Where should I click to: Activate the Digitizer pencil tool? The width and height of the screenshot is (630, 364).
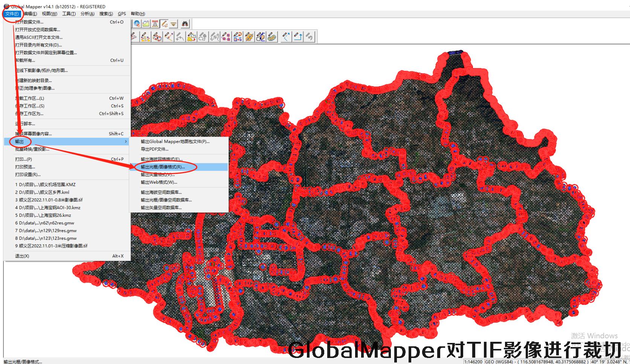pyautogui.click(x=165, y=24)
